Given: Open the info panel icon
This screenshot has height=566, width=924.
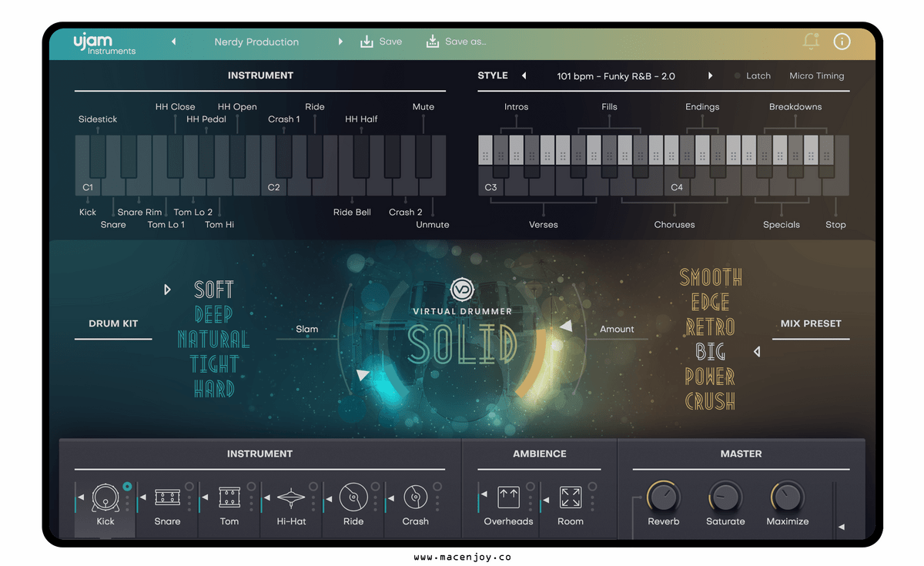Looking at the screenshot, I should click(842, 42).
